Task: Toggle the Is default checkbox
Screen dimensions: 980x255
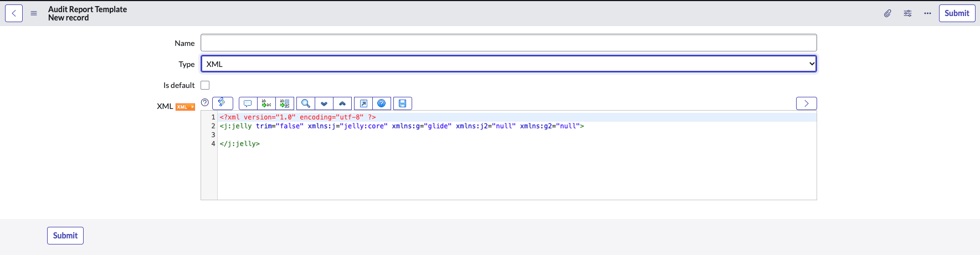Action: pyautogui.click(x=205, y=85)
